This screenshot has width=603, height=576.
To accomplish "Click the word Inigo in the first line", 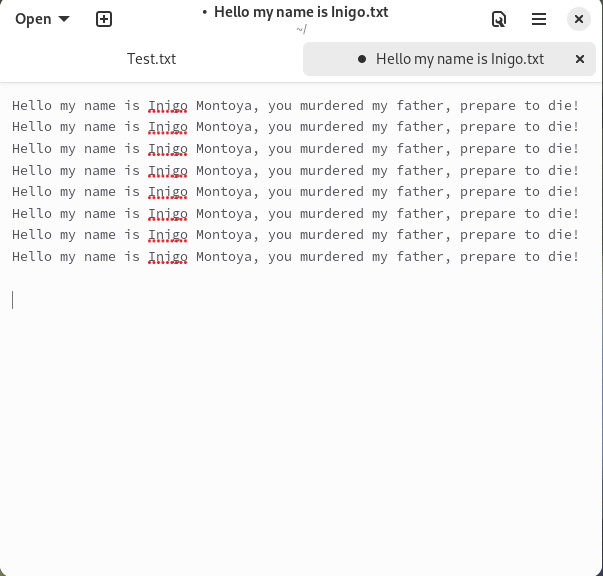I will click(168, 105).
